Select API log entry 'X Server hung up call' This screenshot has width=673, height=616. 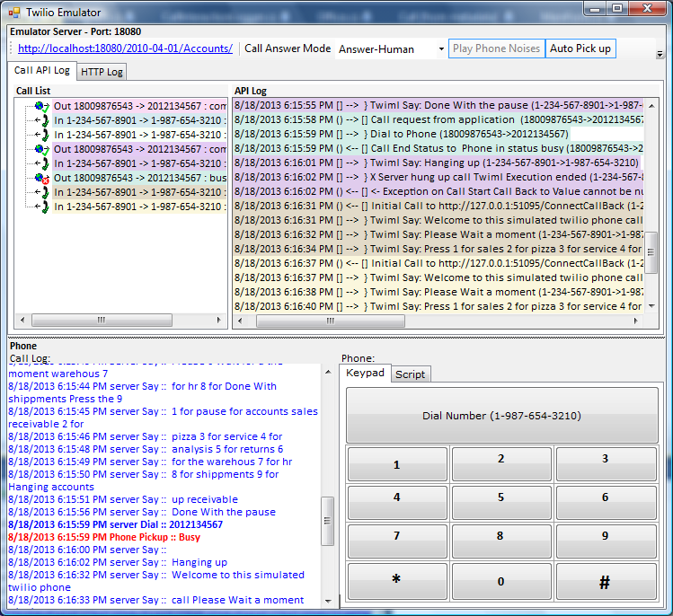438,177
